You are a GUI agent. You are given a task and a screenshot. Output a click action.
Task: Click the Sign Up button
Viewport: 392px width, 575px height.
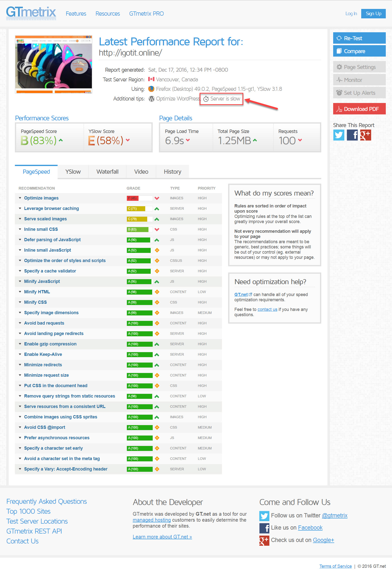point(373,14)
